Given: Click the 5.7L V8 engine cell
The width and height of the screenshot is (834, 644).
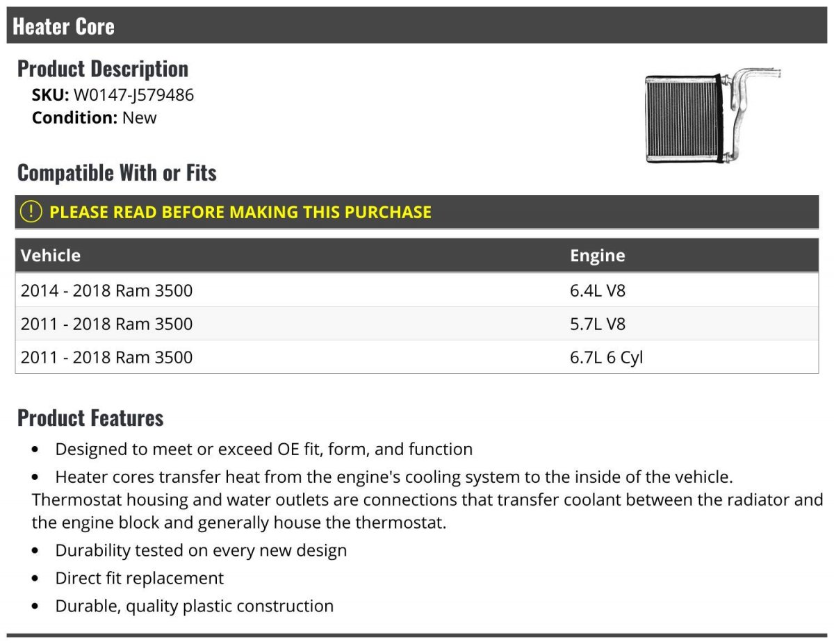Looking at the screenshot, I should 598,324.
